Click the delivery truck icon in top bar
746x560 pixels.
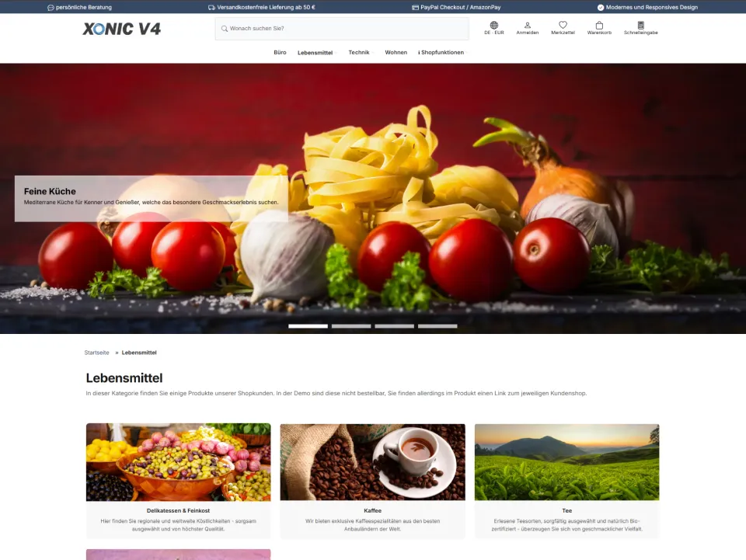point(211,8)
